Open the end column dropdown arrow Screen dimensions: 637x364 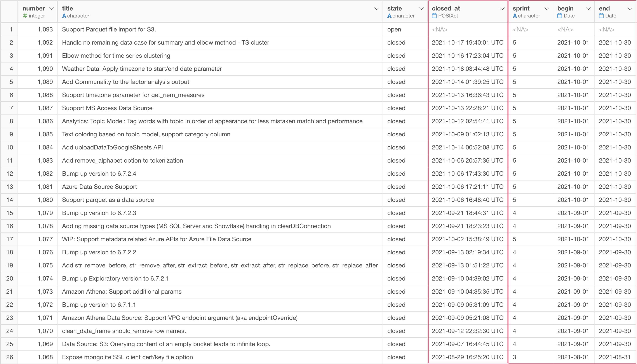point(630,9)
